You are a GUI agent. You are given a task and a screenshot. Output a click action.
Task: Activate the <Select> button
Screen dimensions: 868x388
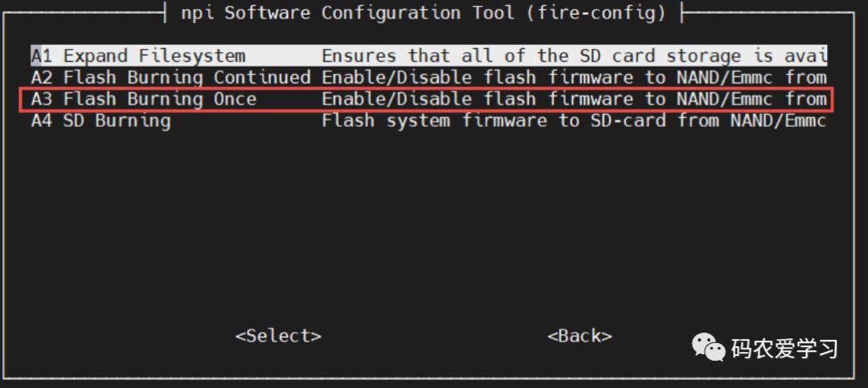coord(278,336)
